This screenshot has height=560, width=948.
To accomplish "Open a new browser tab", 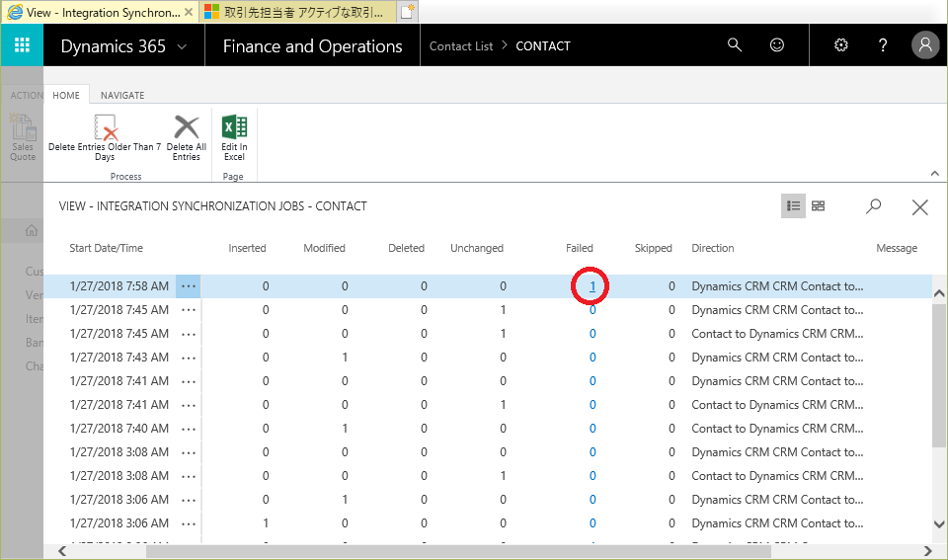I will 408,12.
